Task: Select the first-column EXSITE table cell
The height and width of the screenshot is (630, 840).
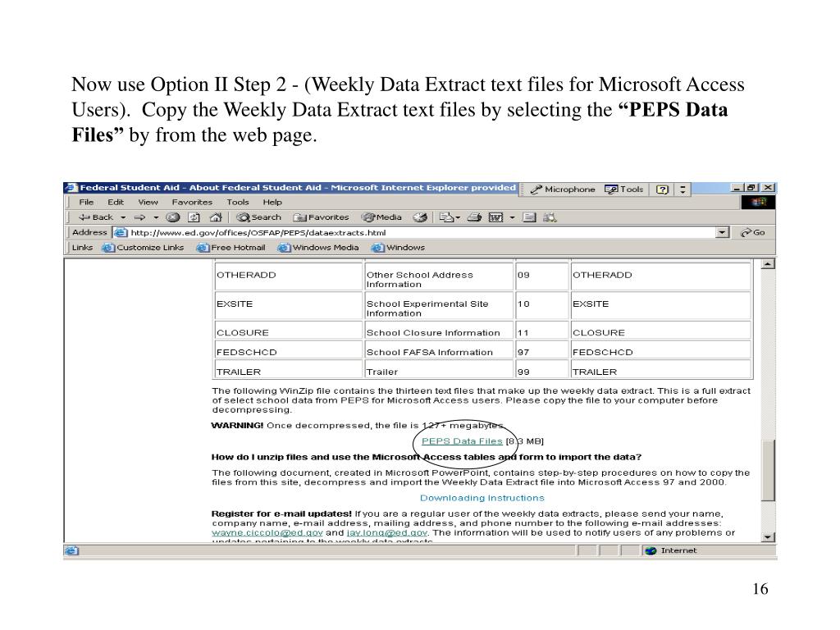Action: tap(288, 305)
